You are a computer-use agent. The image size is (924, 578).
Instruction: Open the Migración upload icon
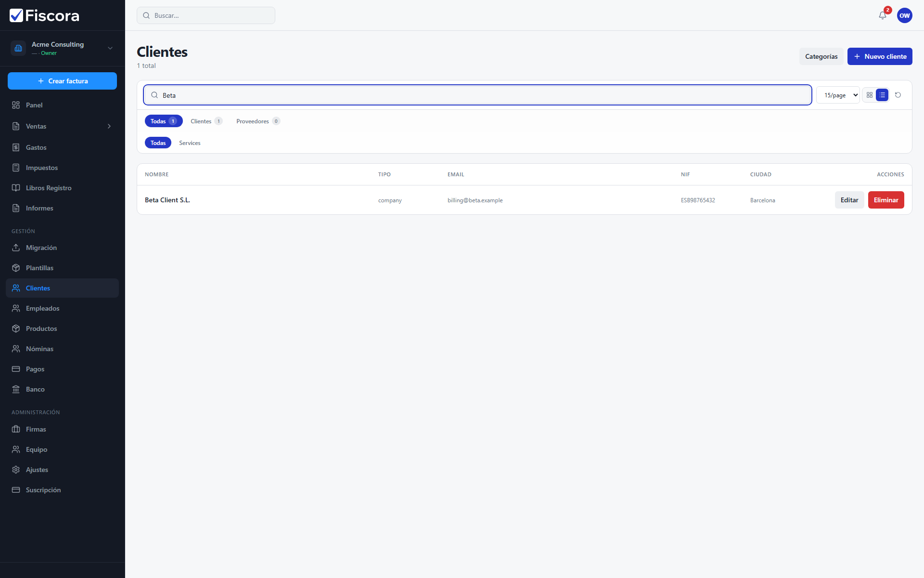pos(16,248)
